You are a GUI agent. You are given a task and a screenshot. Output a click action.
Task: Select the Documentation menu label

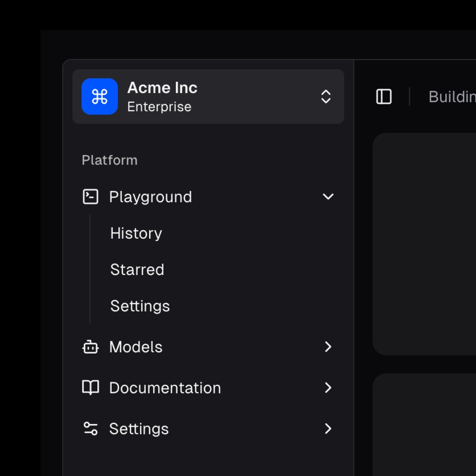165,388
